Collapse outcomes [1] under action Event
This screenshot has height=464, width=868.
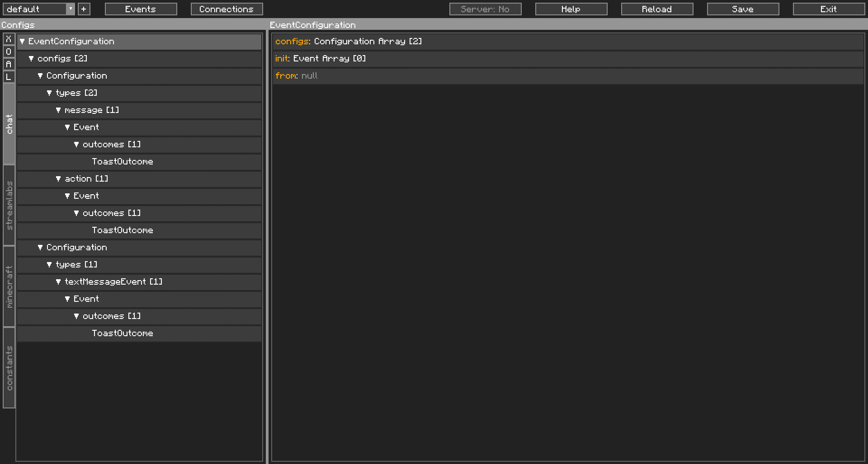point(76,213)
